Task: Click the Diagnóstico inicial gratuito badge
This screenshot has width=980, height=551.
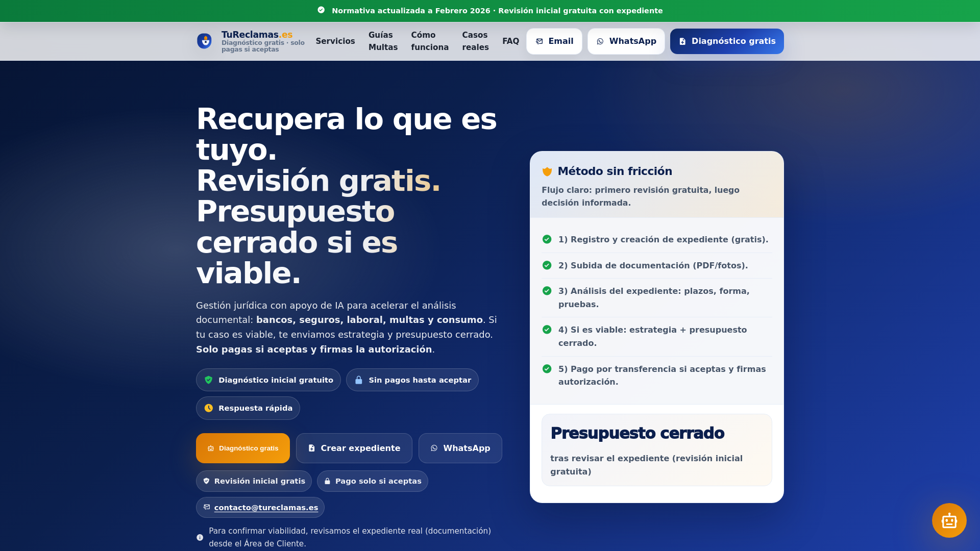Action: tap(268, 380)
